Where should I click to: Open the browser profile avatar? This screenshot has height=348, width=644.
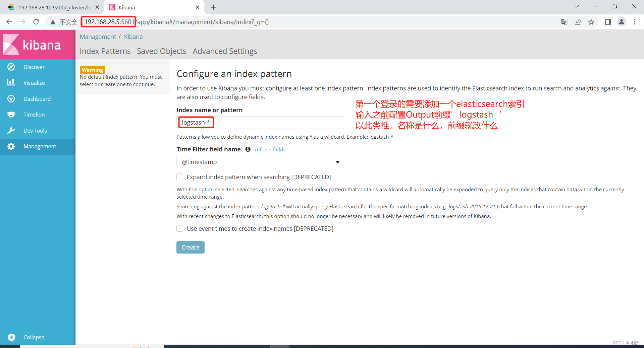tap(622, 22)
